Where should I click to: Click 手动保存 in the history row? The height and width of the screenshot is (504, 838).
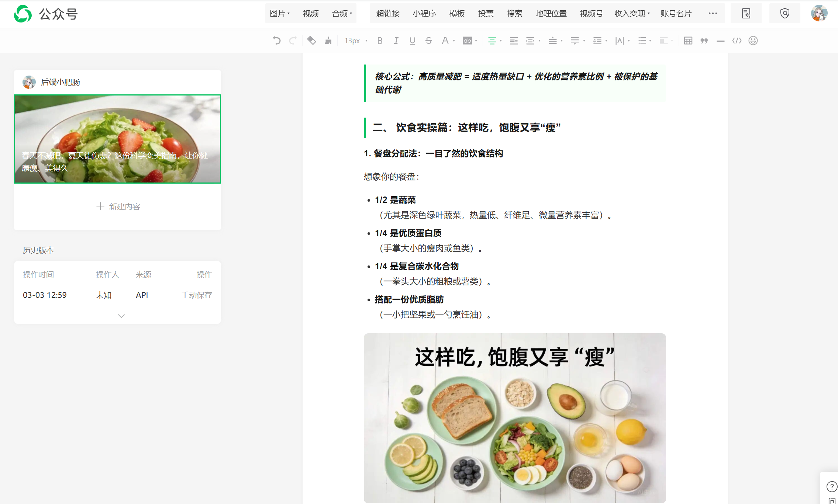(x=196, y=295)
